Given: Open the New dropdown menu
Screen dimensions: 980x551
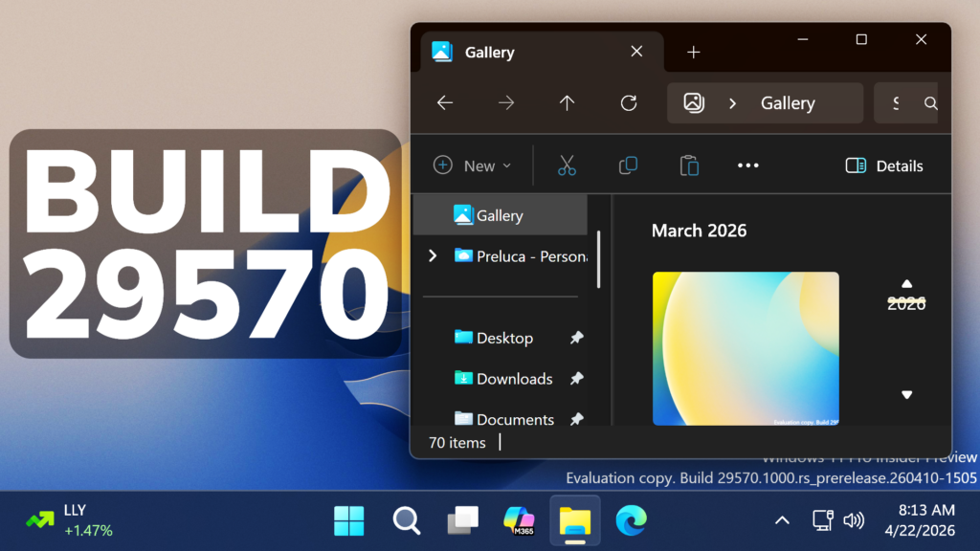Looking at the screenshot, I should (x=473, y=165).
